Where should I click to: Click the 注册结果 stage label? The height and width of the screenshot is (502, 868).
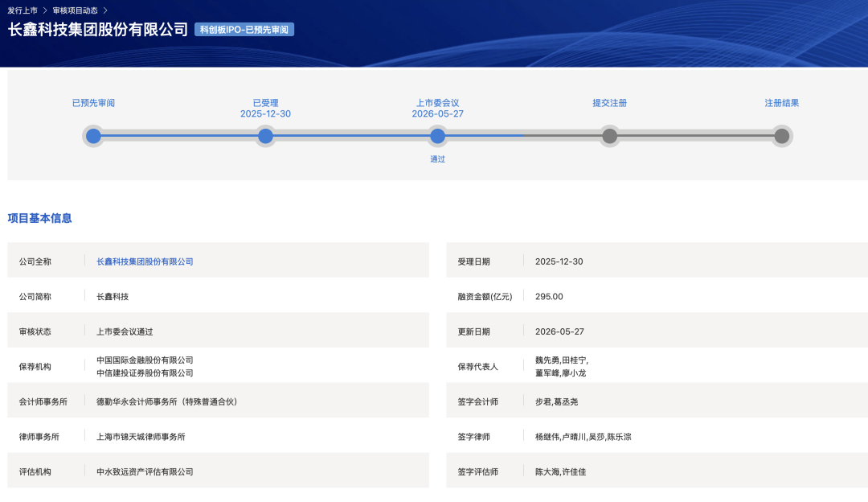click(x=782, y=103)
